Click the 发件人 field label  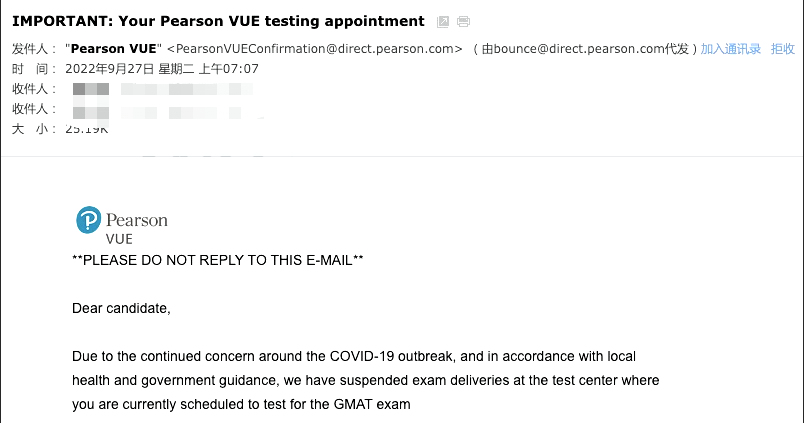32,48
